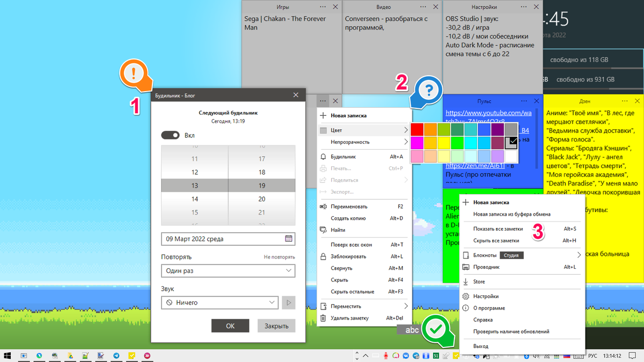Click the red microphone icon in system tray
The width and height of the screenshot is (644, 362).
tap(386, 356)
